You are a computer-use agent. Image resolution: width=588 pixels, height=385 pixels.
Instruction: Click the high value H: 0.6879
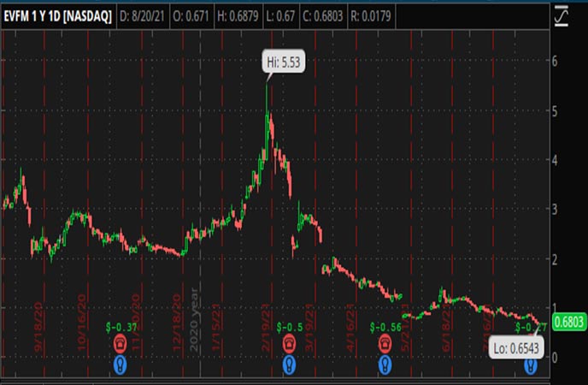238,16
